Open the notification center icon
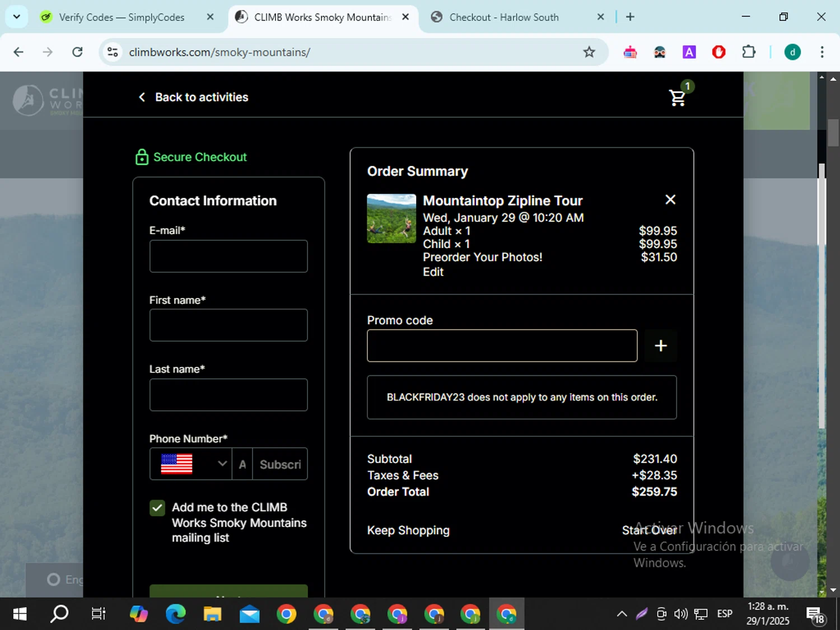Image resolution: width=840 pixels, height=630 pixels. pos(816,614)
